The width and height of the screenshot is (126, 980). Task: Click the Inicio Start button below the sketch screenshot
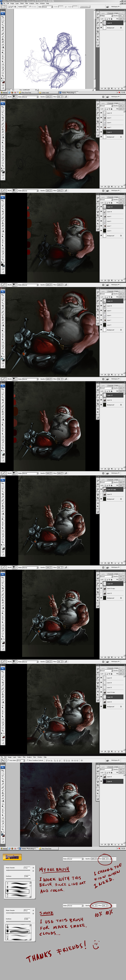click(4, 92)
